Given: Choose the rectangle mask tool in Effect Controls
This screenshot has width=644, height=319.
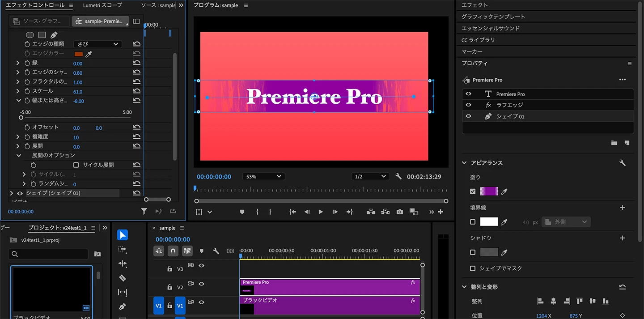Looking at the screenshot, I should pyautogui.click(x=42, y=35).
